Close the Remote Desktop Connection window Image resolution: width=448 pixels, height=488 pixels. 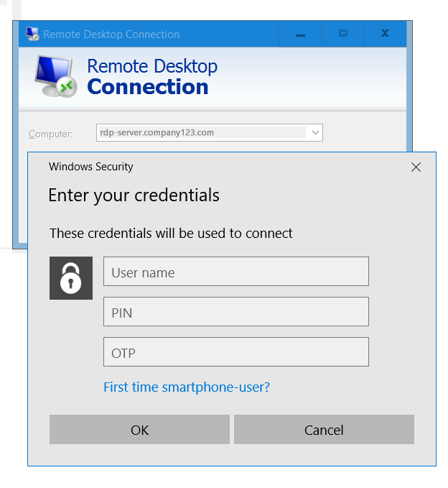pos(386,34)
